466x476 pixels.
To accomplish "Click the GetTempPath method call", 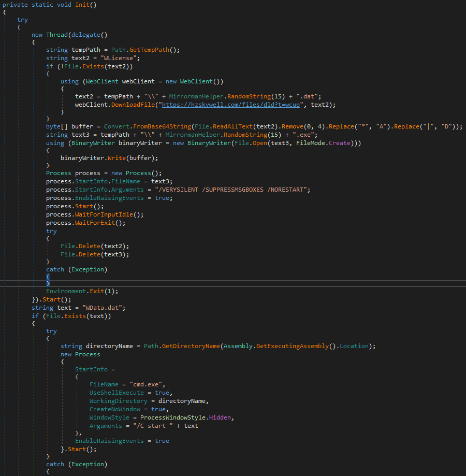I will pos(149,50).
